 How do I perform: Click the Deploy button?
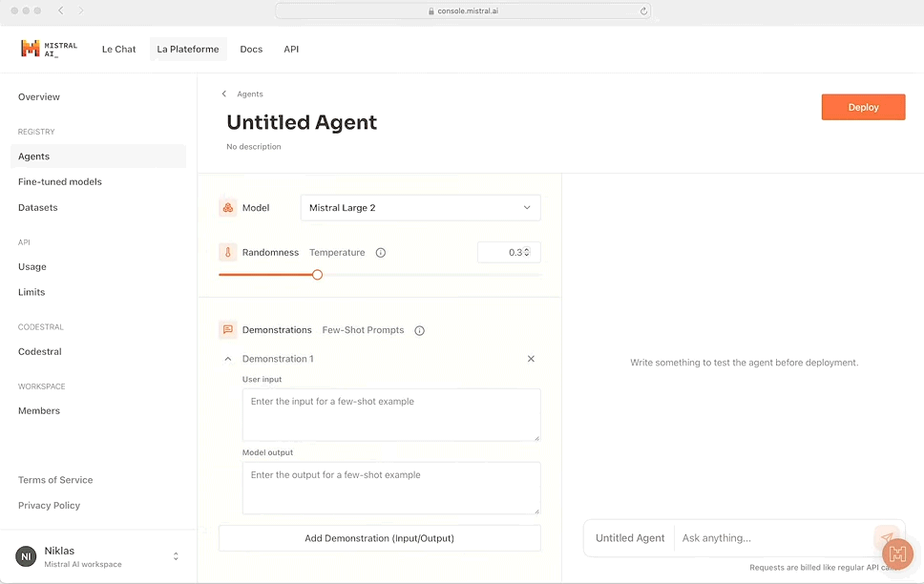[863, 107]
